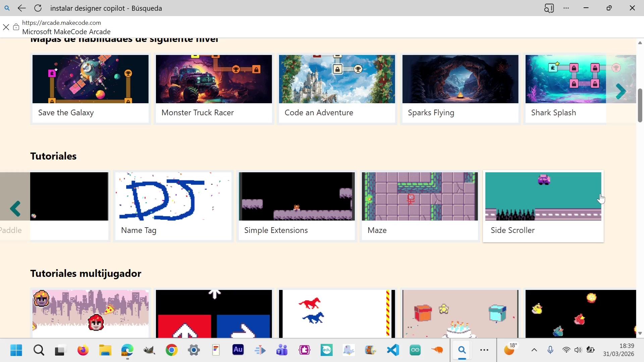Open Save the Galaxy skill map
The height and width of the screenshot is (362, 644).
90,89
